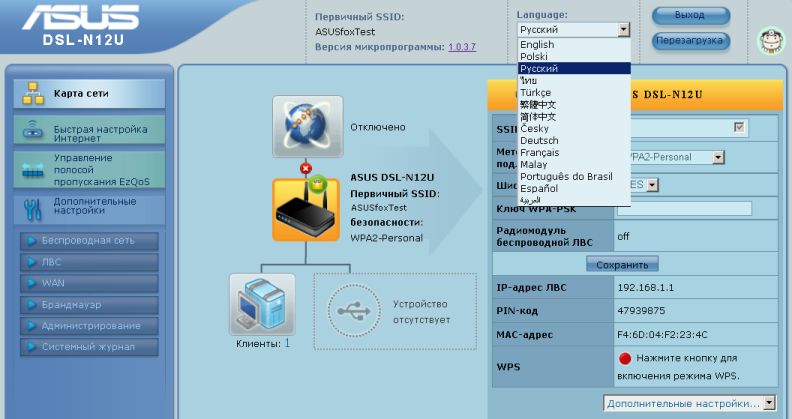The width and height of the screenshot is (792, 419).
Task: Click the IP address 192.168.1.1 value
Action: coord(646,288)
